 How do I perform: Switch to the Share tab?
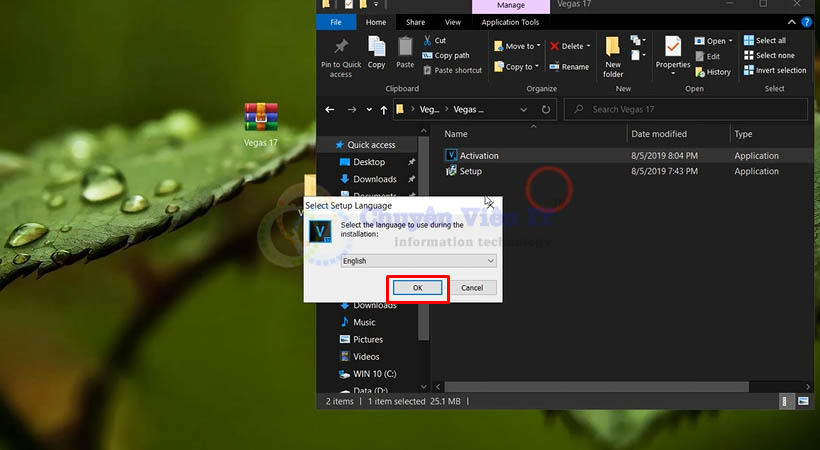[x=415, y=22]
